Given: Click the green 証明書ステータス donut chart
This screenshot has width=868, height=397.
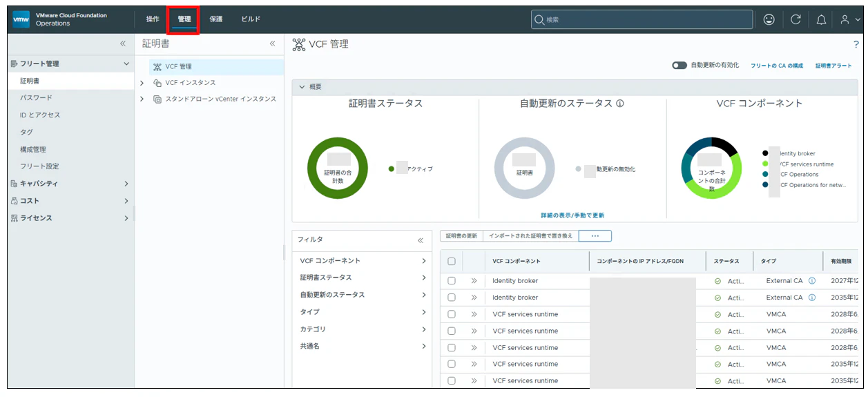Looking at the screenshot, I should pyautogui.click(x=338, y=168).
